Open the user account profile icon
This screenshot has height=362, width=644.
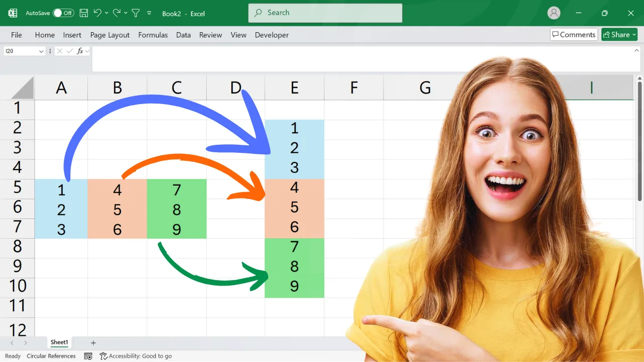[554, 13]
